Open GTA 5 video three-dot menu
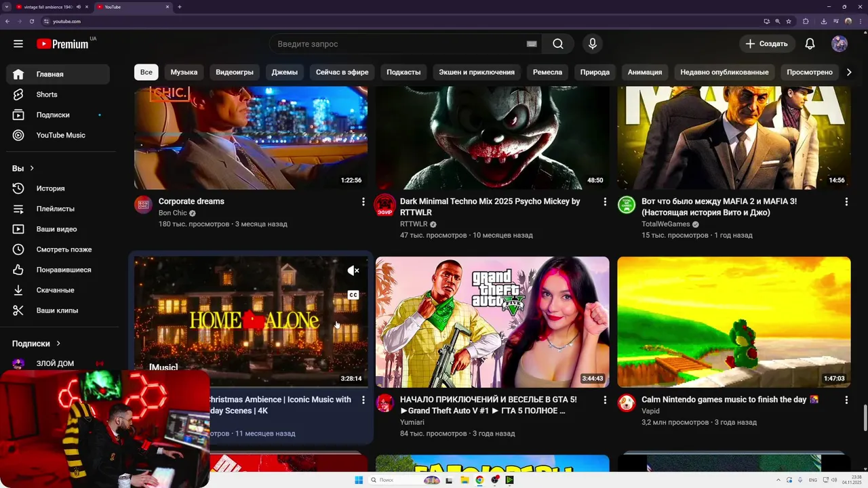Image resolution: width=868 pixels, height=488 pixels. 605,400
